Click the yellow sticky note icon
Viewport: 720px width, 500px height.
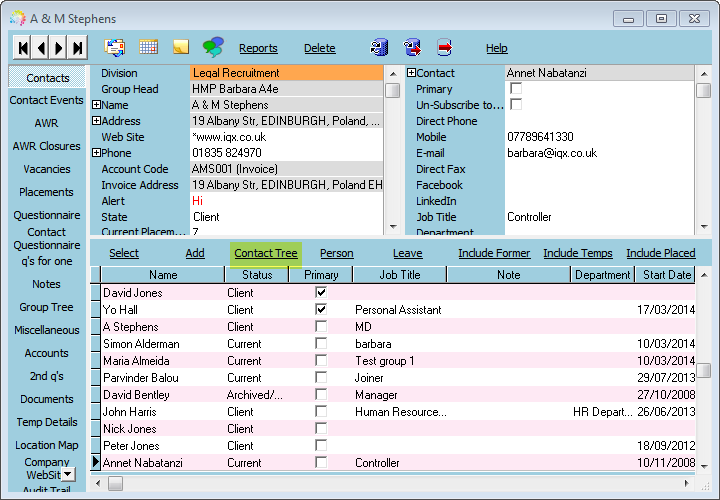pyautogui.click(x=180, y=47)
